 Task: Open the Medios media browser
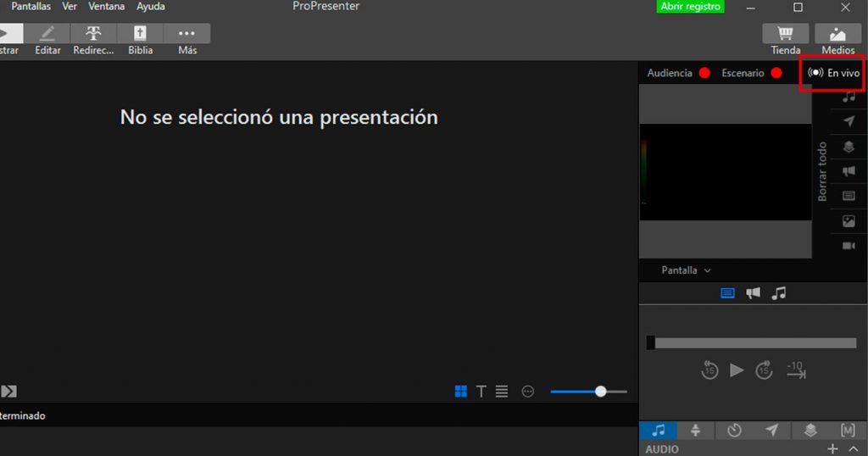point(837,34)
